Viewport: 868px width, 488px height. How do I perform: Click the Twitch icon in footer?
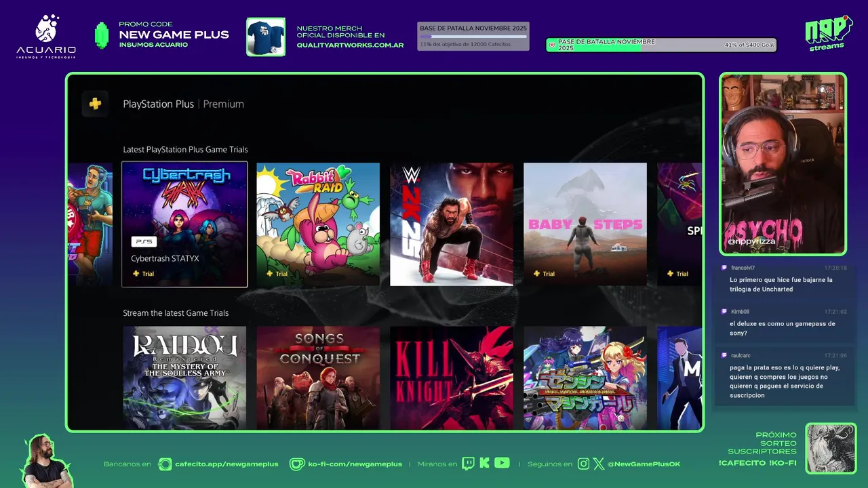click(468, 464)
